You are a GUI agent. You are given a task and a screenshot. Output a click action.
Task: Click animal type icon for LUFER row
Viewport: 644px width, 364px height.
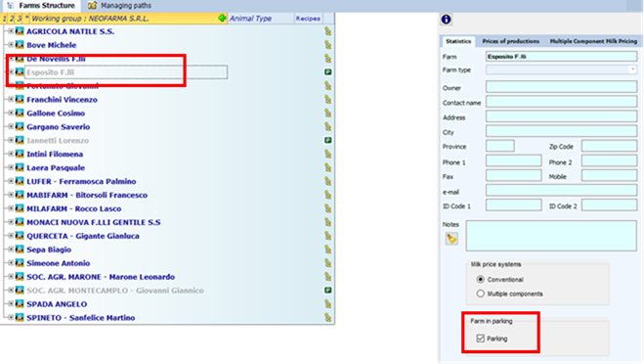click(x=327, y=181)
